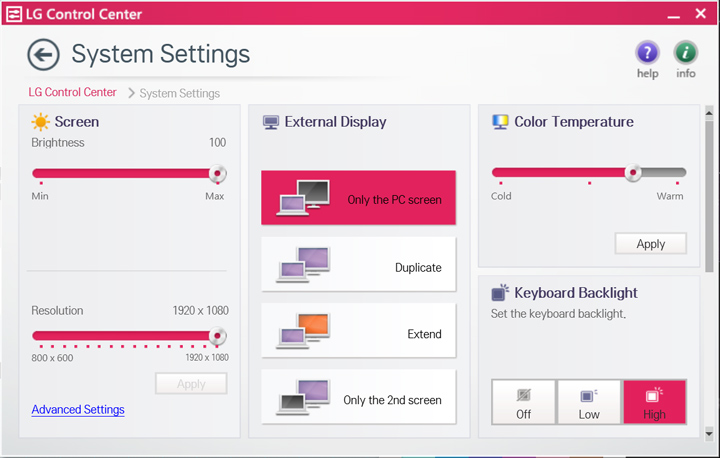The width and height of the screenshot is (720, 458).
Task: Go back using the back arrow icon
Action: [43, 55]
